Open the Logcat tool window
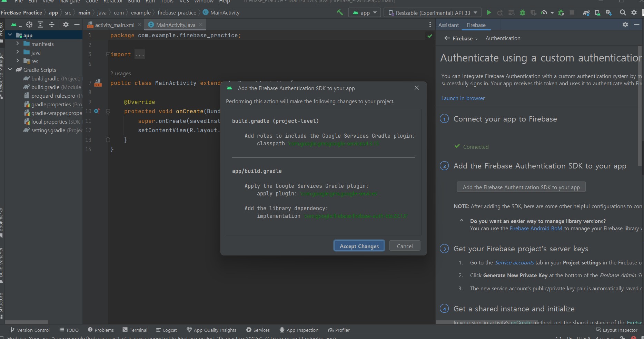644x339 pixels. pos(166,330)
